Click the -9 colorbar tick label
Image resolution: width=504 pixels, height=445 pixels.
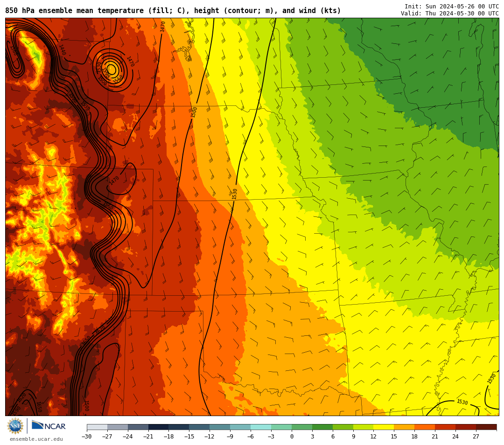(230, 436)
